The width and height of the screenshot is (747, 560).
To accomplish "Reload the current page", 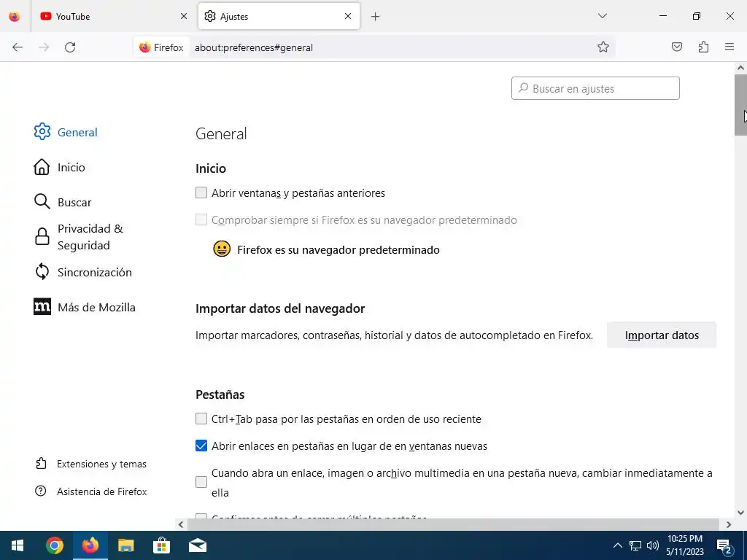I will pos(70,47).
